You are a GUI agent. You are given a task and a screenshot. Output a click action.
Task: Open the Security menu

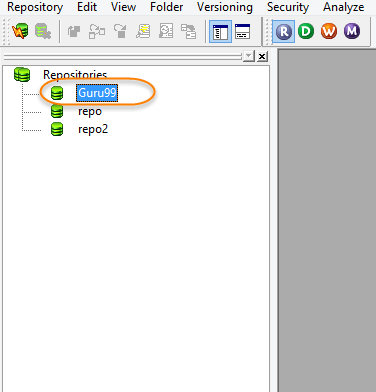click(x=288, y=7)
